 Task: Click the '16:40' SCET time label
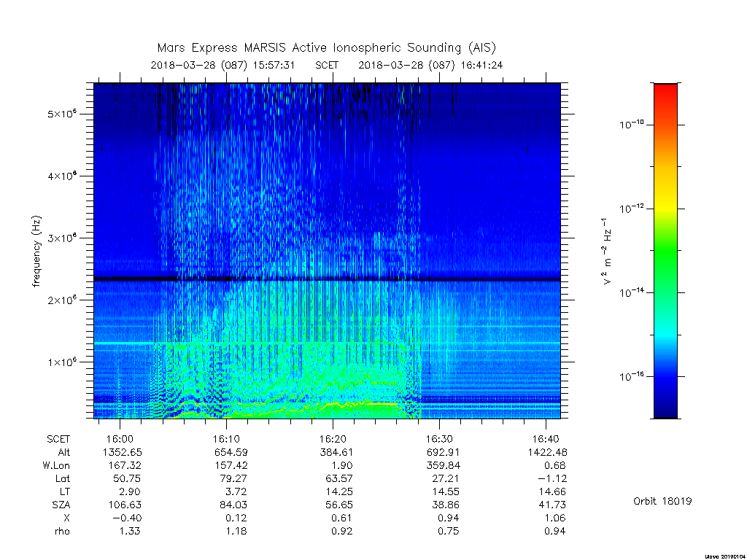(x=546, y=438)
